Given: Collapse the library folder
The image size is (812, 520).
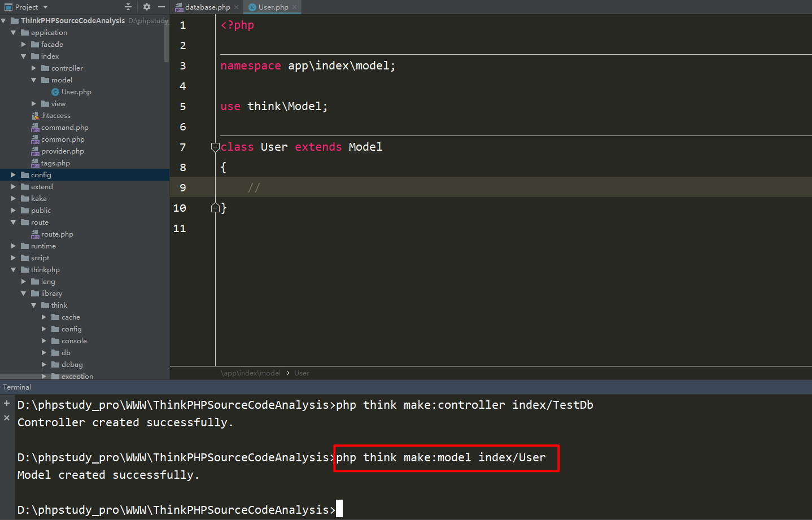Looking at the screenshot, I should tap(24, 294).
